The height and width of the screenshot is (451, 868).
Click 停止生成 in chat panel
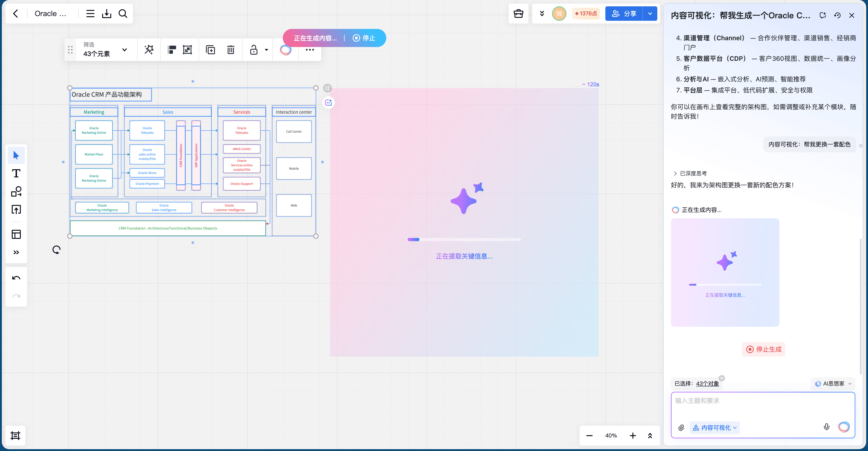point(764,349)
